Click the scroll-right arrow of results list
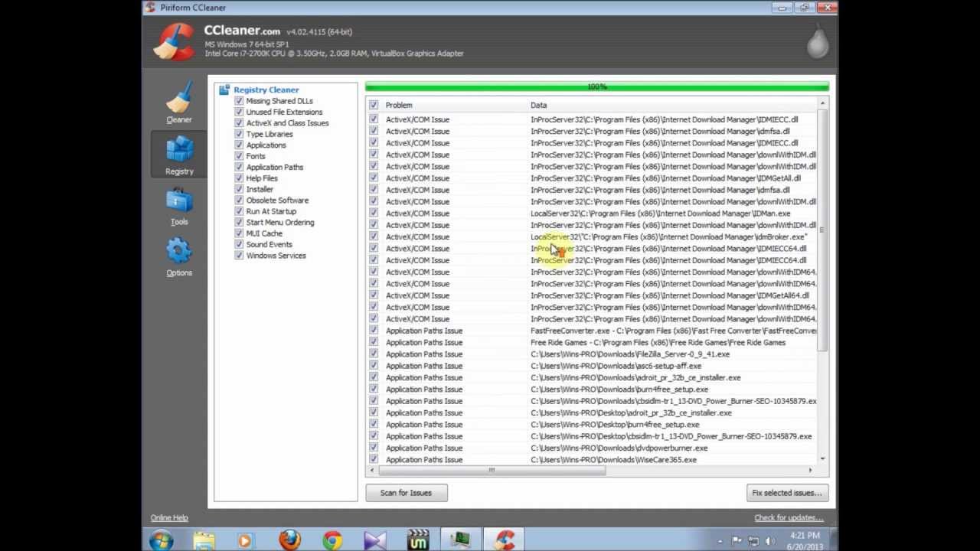The image size is (980, 551). click(810, 471)
